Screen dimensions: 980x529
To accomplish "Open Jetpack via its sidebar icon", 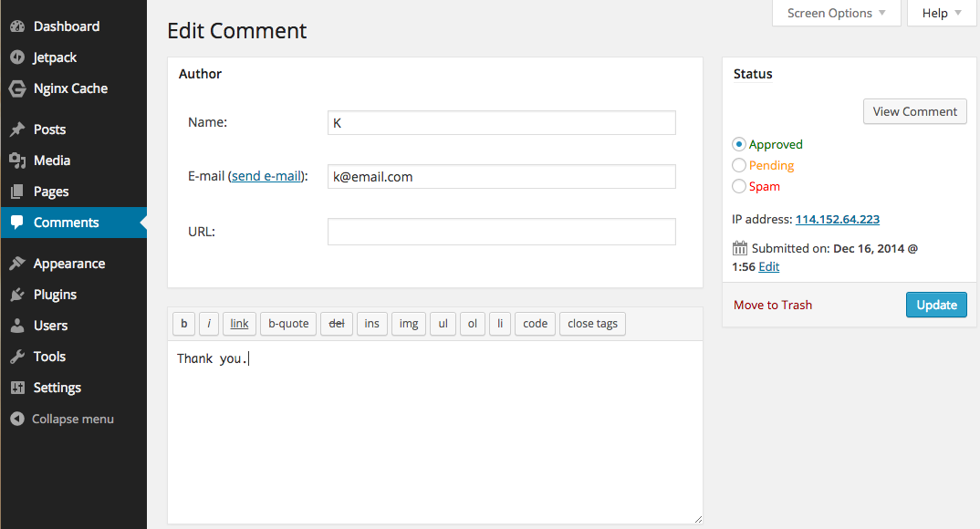I will 16,57.
